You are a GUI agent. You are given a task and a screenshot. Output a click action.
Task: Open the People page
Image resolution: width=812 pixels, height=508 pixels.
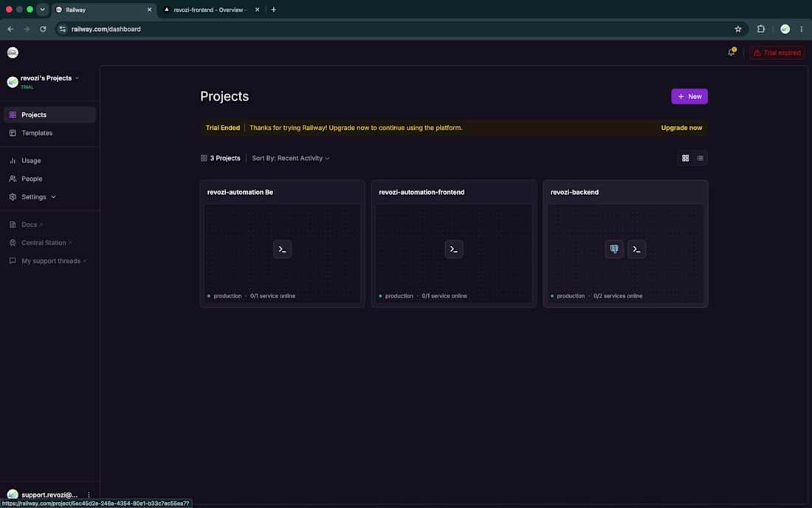click(x=49, y=179)
